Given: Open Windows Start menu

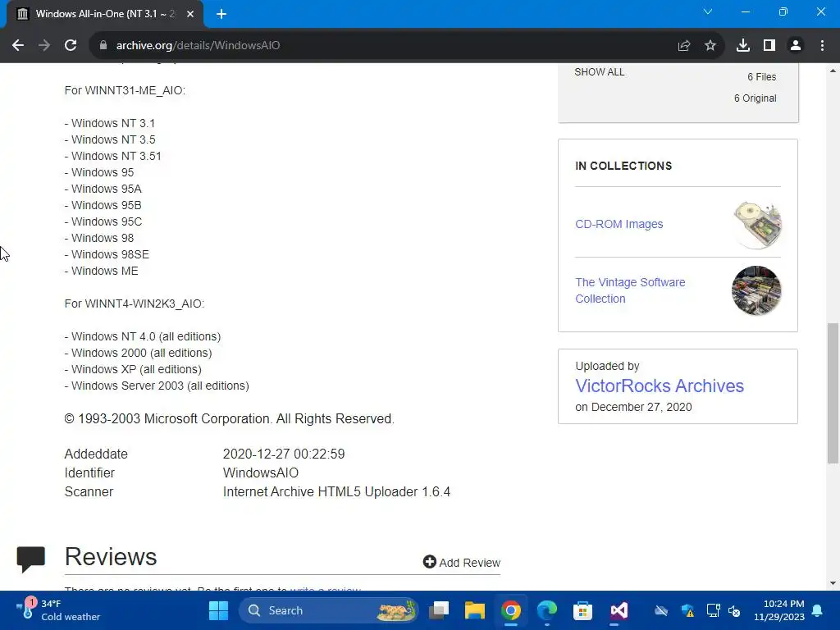Looking at the screenshot, I should tap(218, 610).
